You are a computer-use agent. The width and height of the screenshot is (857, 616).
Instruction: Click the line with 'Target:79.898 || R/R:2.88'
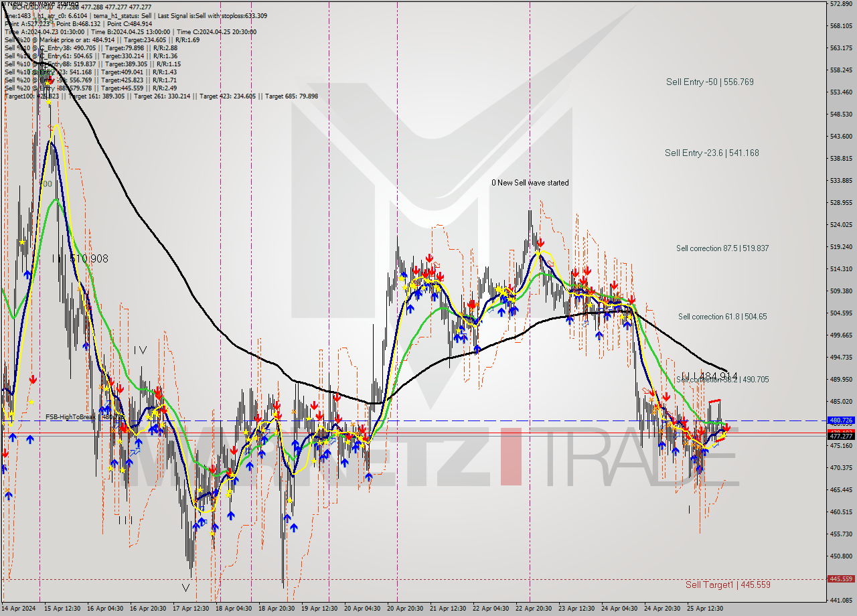(91, 48)
